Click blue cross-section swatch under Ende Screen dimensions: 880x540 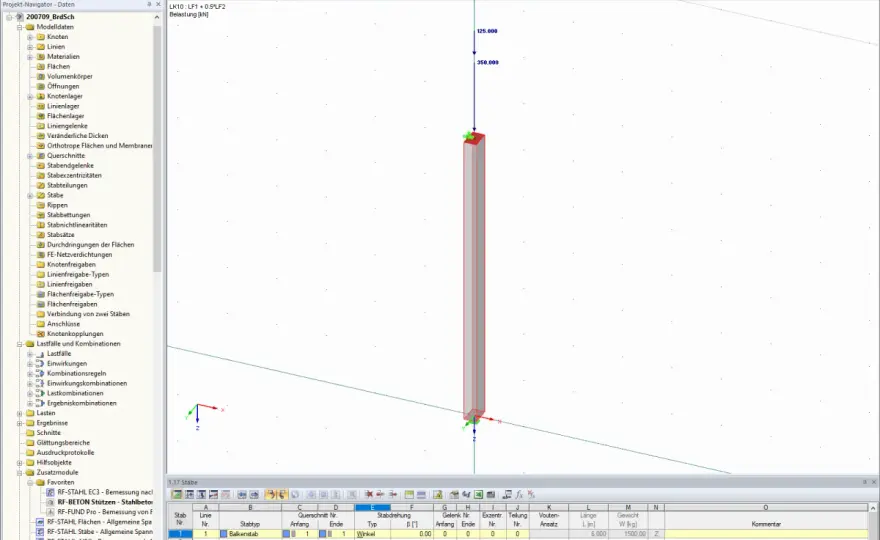pos(323,534)
